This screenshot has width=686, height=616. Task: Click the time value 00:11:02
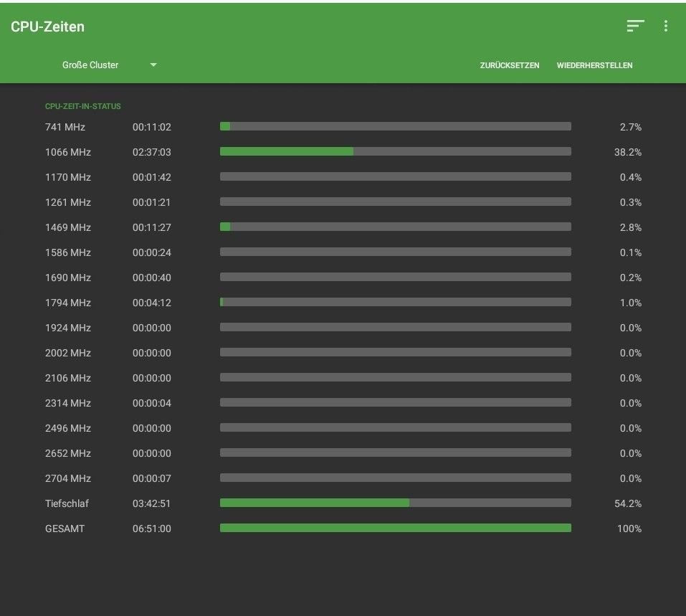[152, 127]
